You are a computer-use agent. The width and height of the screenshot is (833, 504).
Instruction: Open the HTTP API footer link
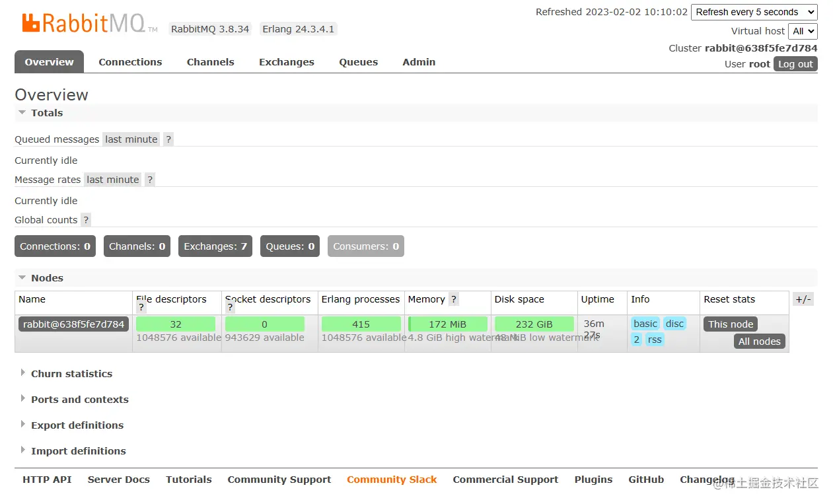(47, 480)
